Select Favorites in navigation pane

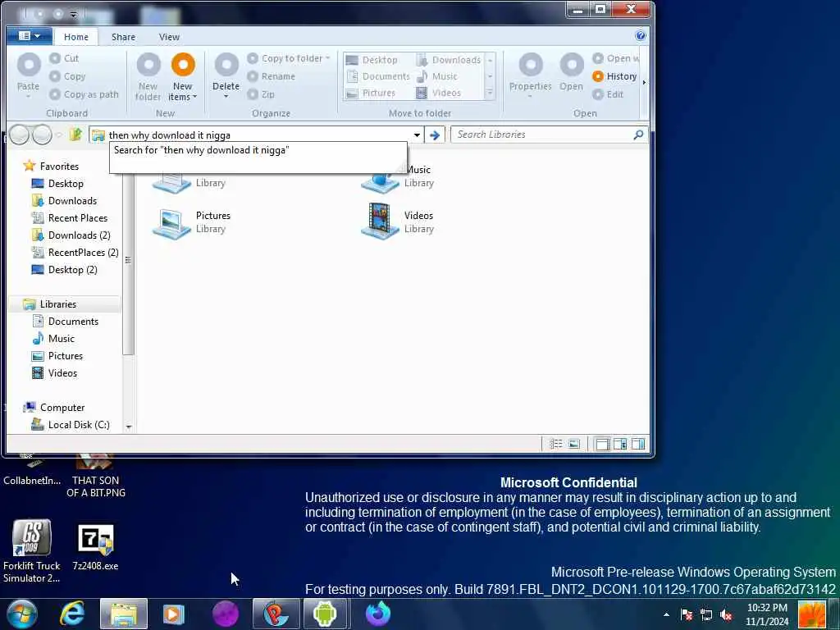(x=52, y=166)
